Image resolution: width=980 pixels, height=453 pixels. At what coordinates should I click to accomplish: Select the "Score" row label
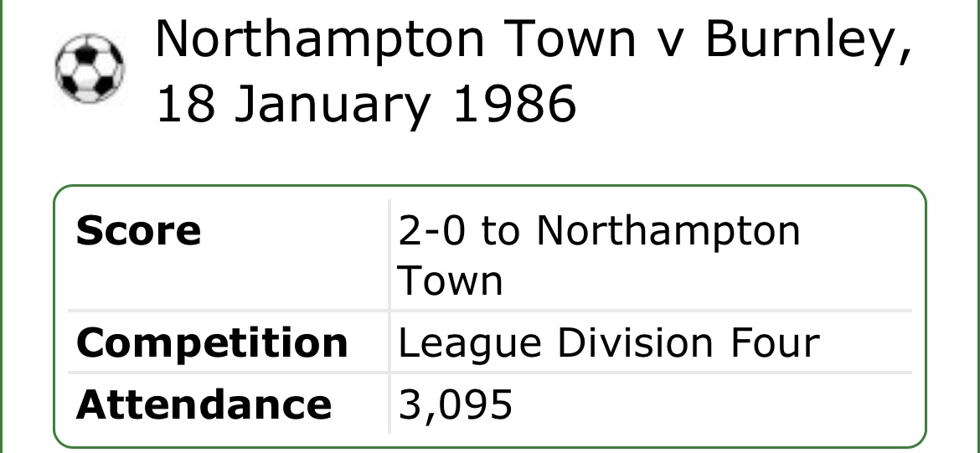[138, 231]
